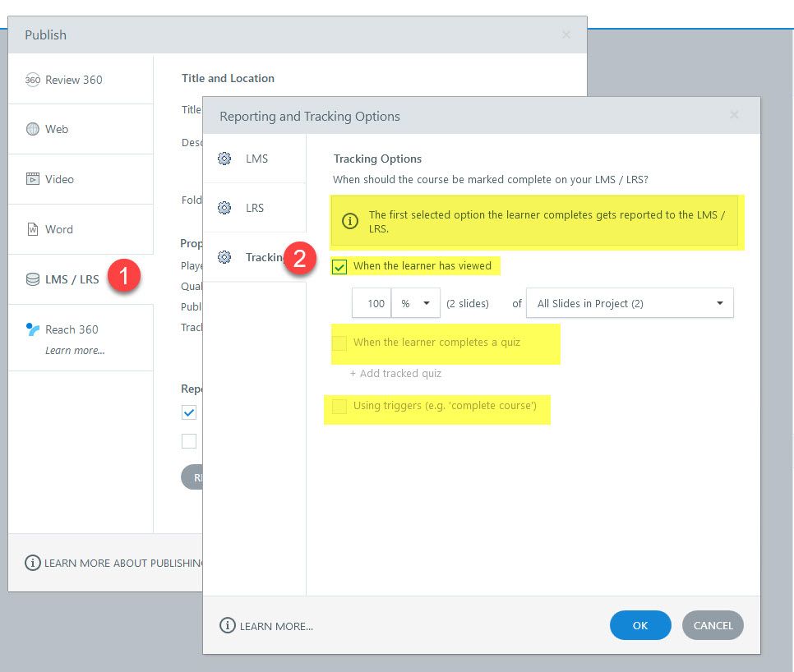794x672 pixels.
Task: Click the info icon next to LEARN MORE...
Action: point(228,625)
